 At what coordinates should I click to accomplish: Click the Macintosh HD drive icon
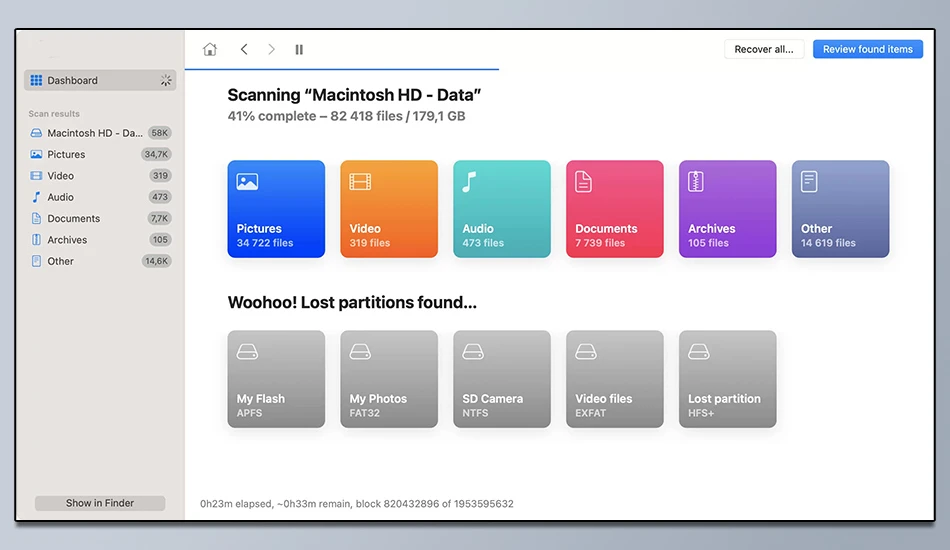pyautogui.click(x=36, y=133)
